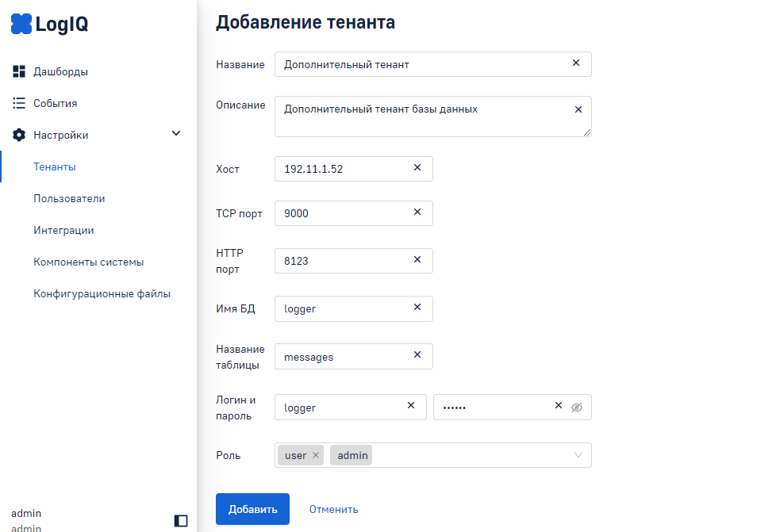Clear the password field with X
The width and height of the screenshot is (780, 532).
point(559,406)
